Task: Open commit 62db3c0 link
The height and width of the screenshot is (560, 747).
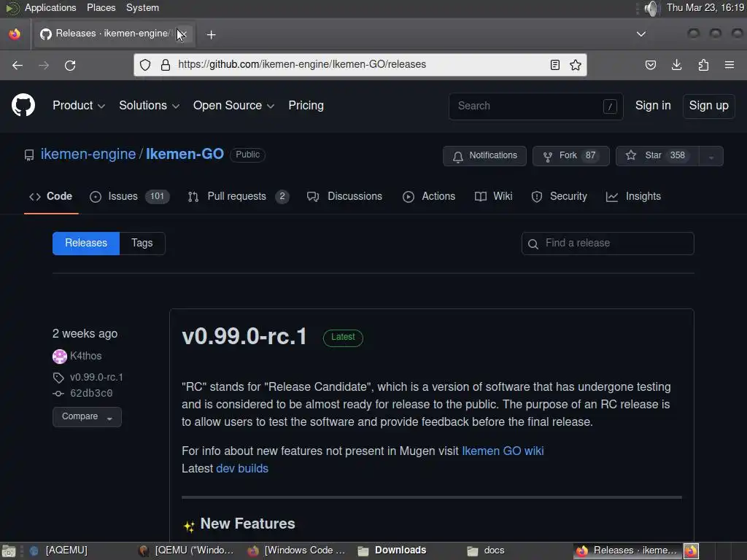Action: click(91, 393)
